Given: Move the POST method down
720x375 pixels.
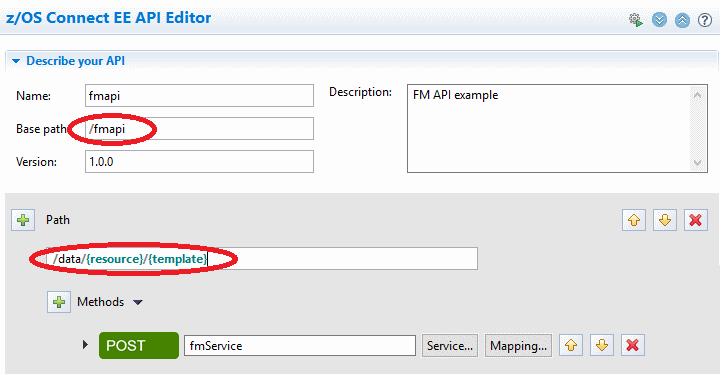Looking at the screenshot, I should [x=602, y=345].
